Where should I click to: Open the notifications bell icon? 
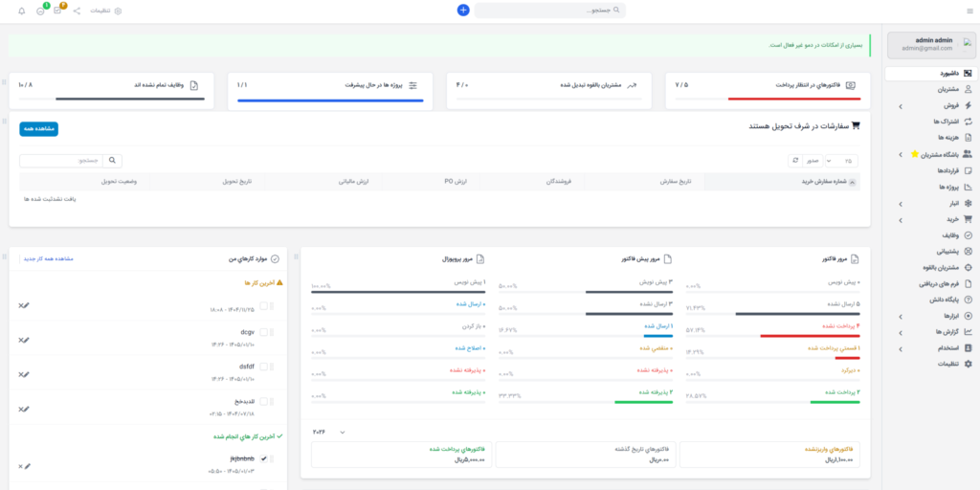tap(22, 11)
